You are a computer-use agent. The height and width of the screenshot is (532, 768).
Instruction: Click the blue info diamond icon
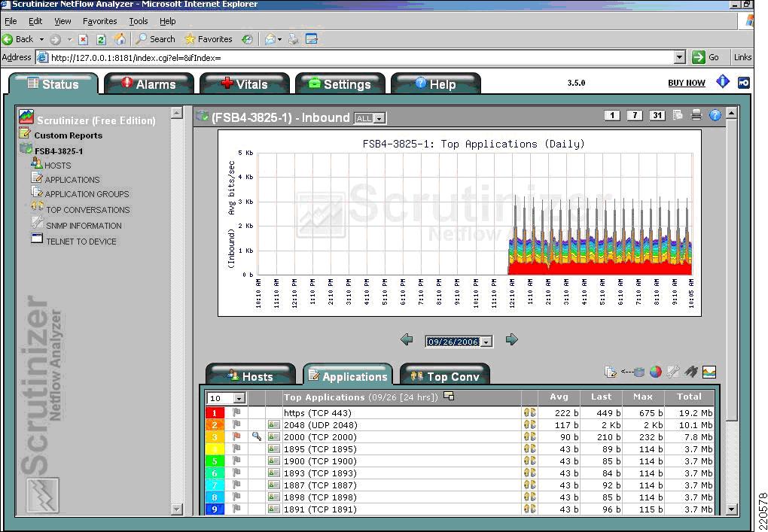pos(723,82)
